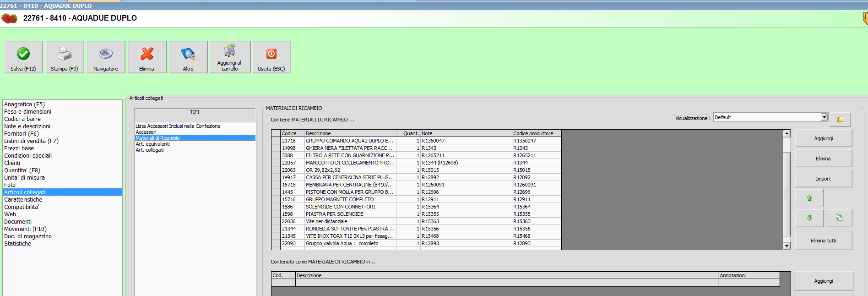Select Lista Accessori Inclusi nella Confezione type
The width and height of the screenshot is (868, 296).
[195, 126]
